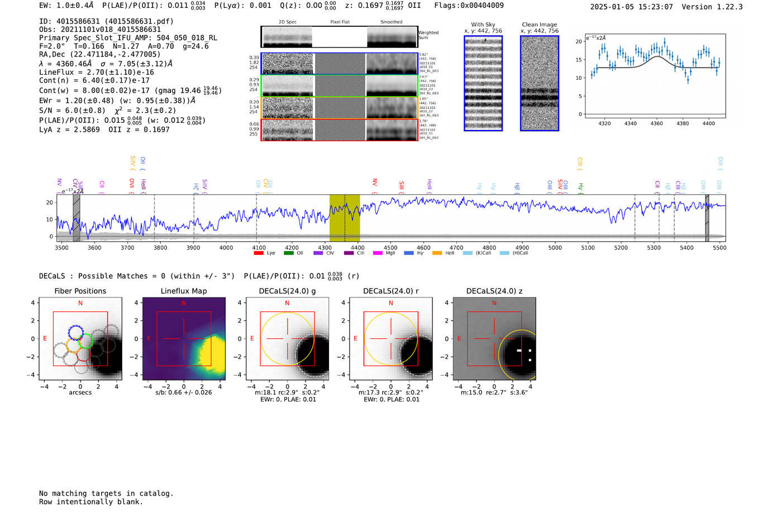Select the DECaLS(24.0) r cutout
Screen dimensions: 782x532
[390, 339]
